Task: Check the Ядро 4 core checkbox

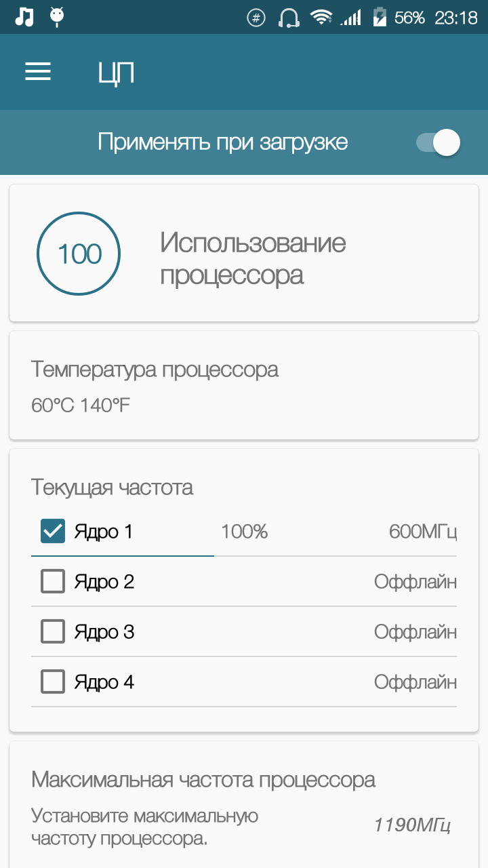Action: coord(53,682)
